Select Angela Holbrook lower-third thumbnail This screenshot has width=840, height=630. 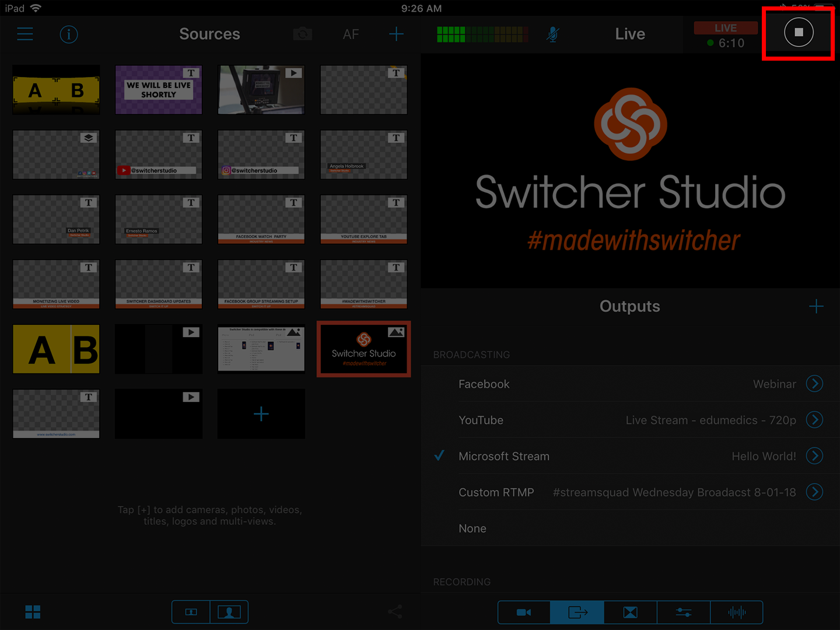pyautogui.click(x=364, y=155)
